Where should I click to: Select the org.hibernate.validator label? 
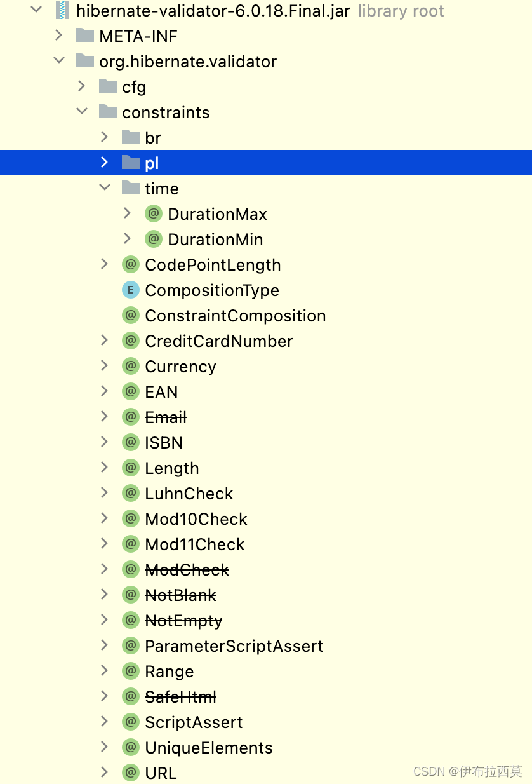coord(188,62)
